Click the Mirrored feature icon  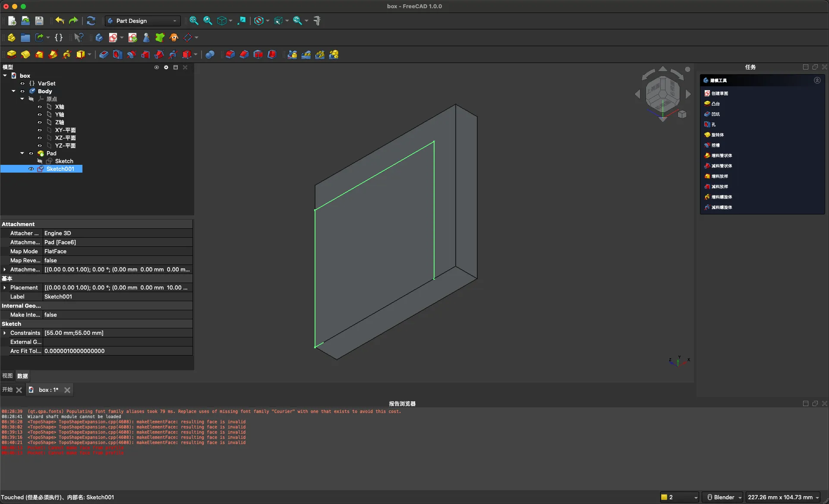click(x=293, y=54)
